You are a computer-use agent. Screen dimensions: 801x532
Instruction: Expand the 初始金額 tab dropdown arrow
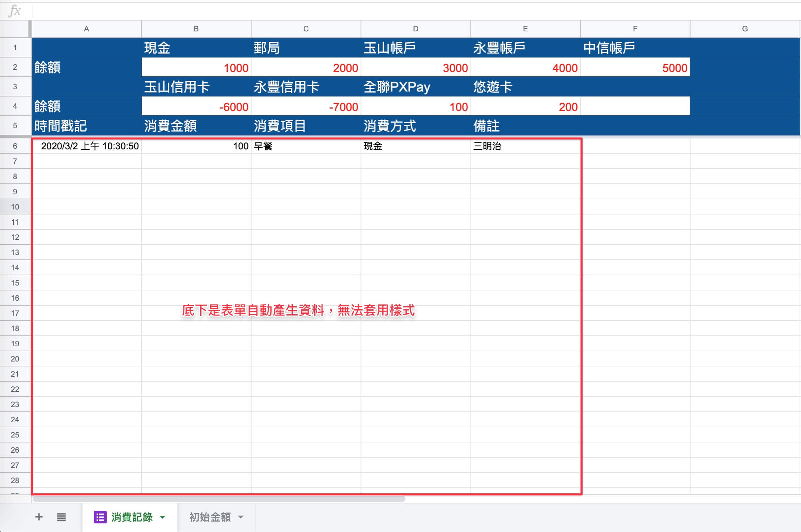(x=241, y=517)
